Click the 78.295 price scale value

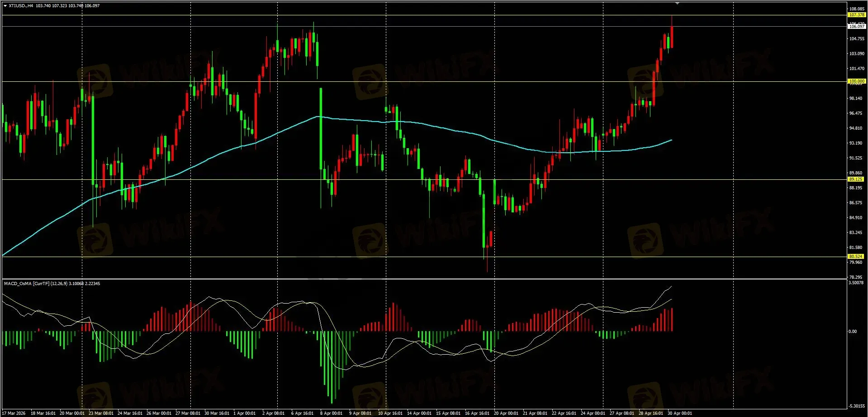[x=855, y=277]
